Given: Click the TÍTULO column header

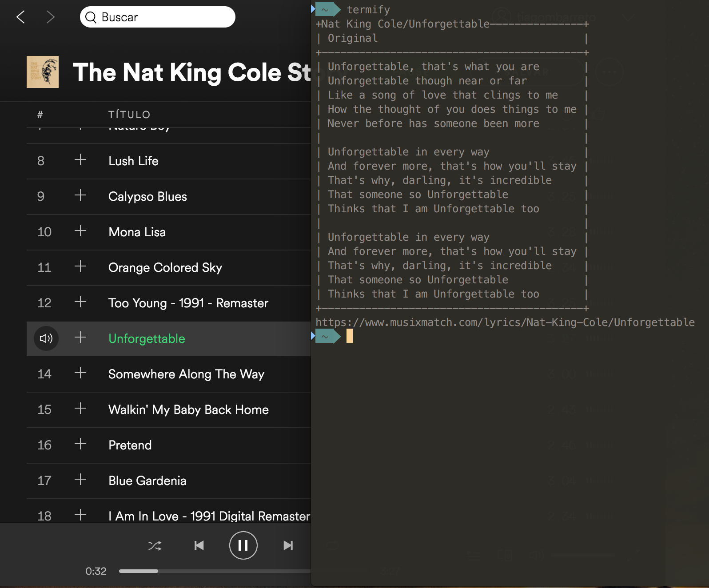Looking at the screenshot, I should [x=129, y=115].
